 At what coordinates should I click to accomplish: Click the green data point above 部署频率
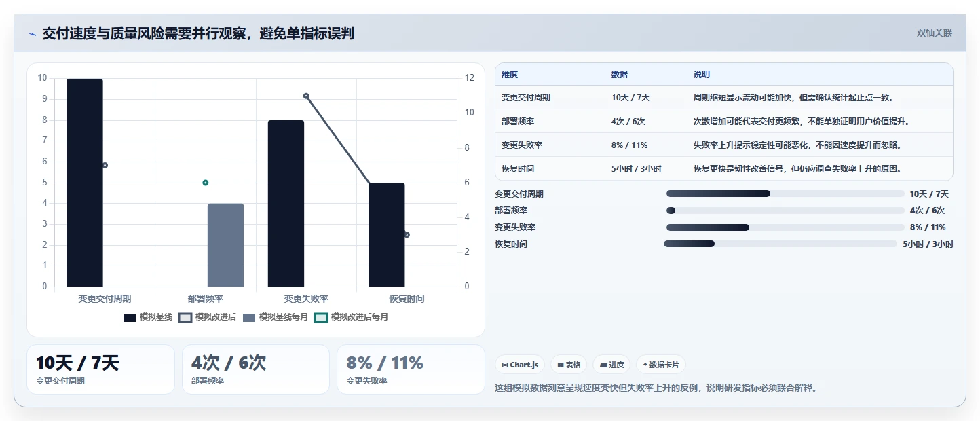pyautogui.click(x=206, y=183)
